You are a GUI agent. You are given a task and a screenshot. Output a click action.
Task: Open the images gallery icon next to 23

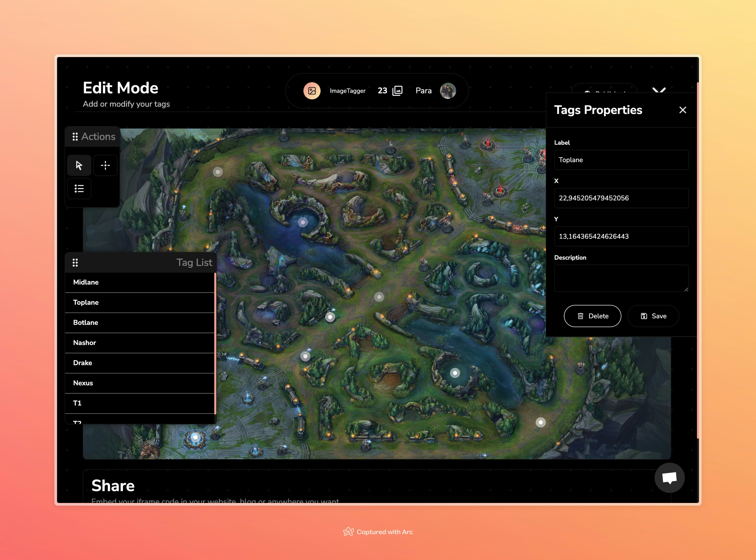397,91
